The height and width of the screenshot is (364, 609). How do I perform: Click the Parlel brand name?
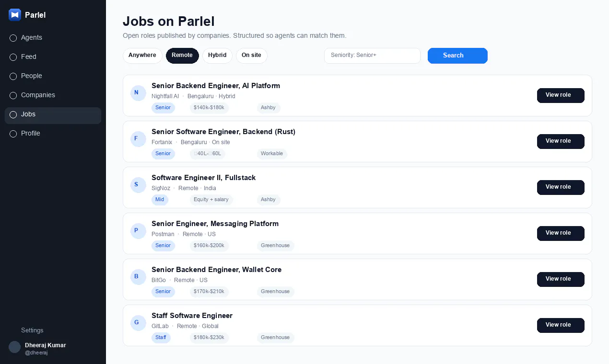pos(35,15)
